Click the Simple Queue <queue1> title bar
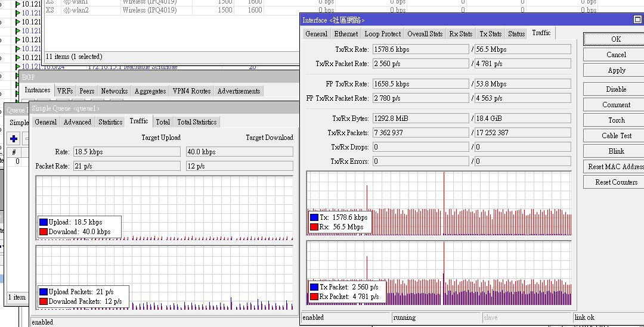Viewport: 644px width, 327px height. pyautogui.click(x=165, y=108)
